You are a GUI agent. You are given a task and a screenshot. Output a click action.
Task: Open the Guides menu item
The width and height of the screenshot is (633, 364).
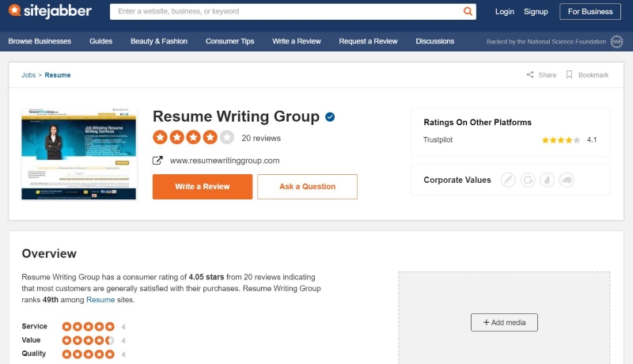101,41
